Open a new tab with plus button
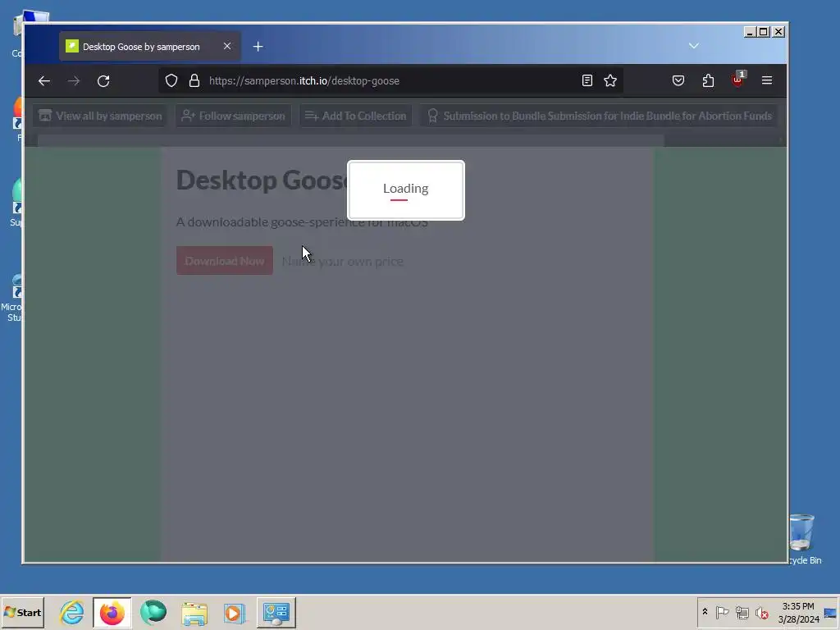840x630 pixels. tap(258, 47)
